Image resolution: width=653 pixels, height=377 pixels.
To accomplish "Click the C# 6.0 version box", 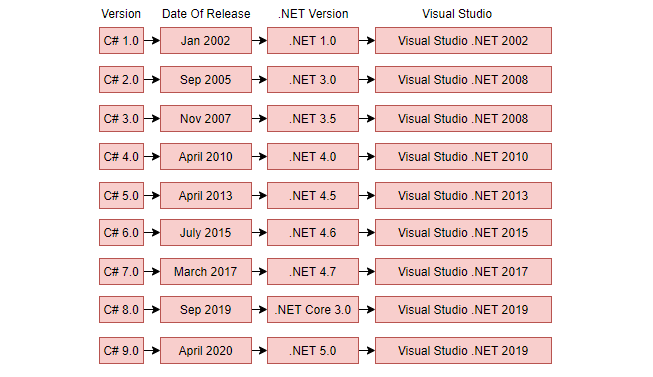I will 121,232.
